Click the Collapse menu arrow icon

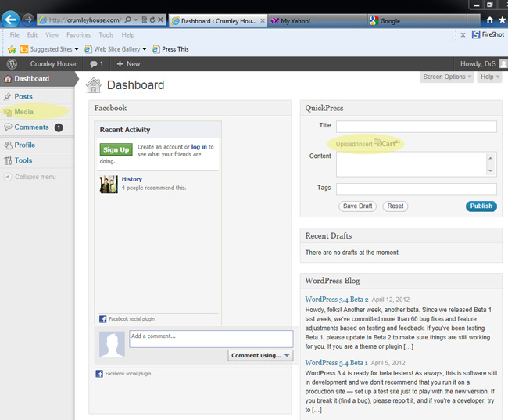coord(8,177)
